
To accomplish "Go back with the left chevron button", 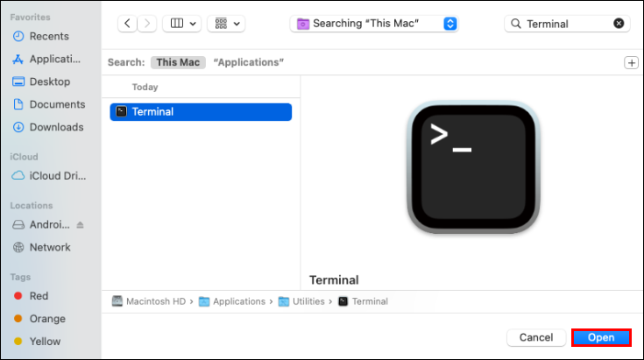I will [127, 24].
